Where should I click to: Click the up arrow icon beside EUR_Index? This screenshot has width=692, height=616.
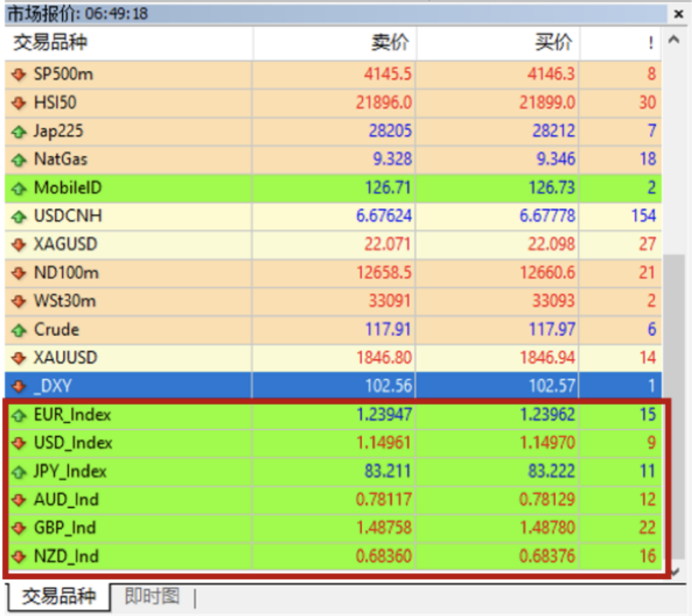19,415
